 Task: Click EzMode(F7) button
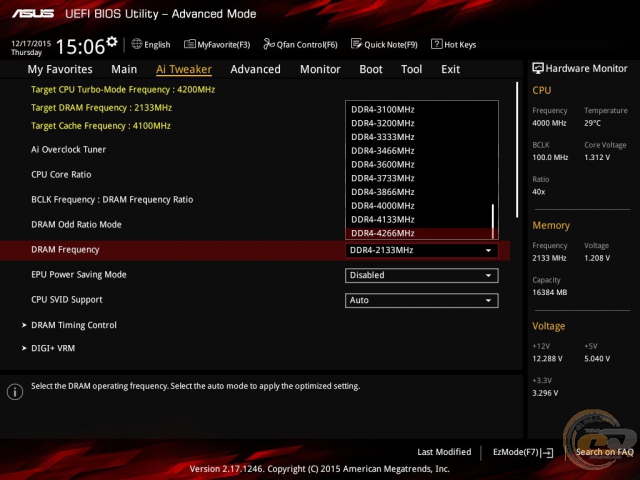coord(523,452)
